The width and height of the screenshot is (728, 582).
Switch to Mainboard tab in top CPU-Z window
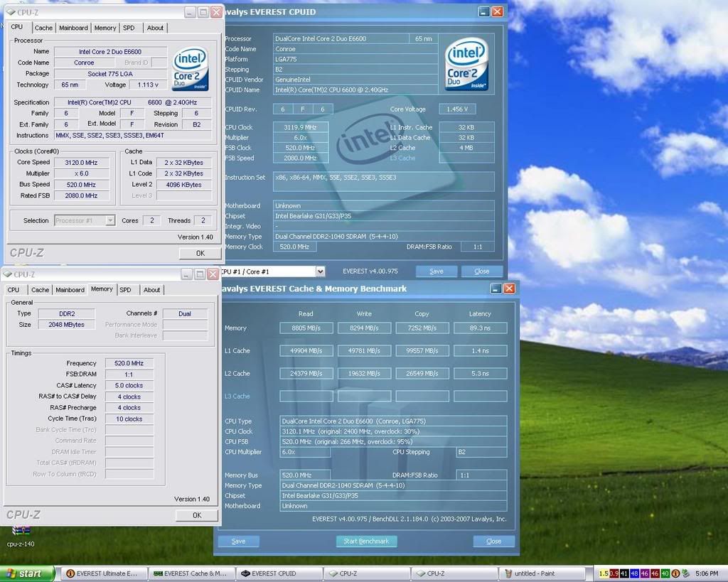click(x=73, y=28)
